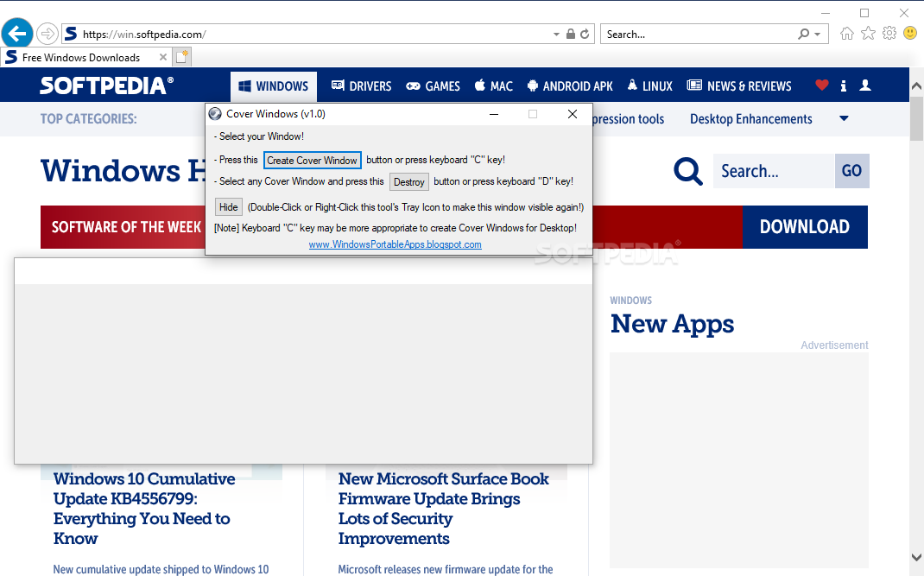Click the user account icon in Softpedia header

pos(865,85)
